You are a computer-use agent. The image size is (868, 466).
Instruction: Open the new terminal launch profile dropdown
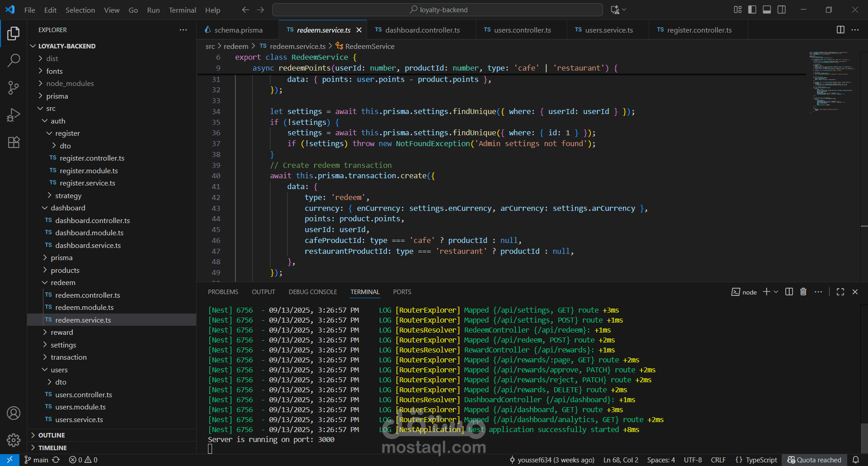pyautogui.click(x=776, y=292)
